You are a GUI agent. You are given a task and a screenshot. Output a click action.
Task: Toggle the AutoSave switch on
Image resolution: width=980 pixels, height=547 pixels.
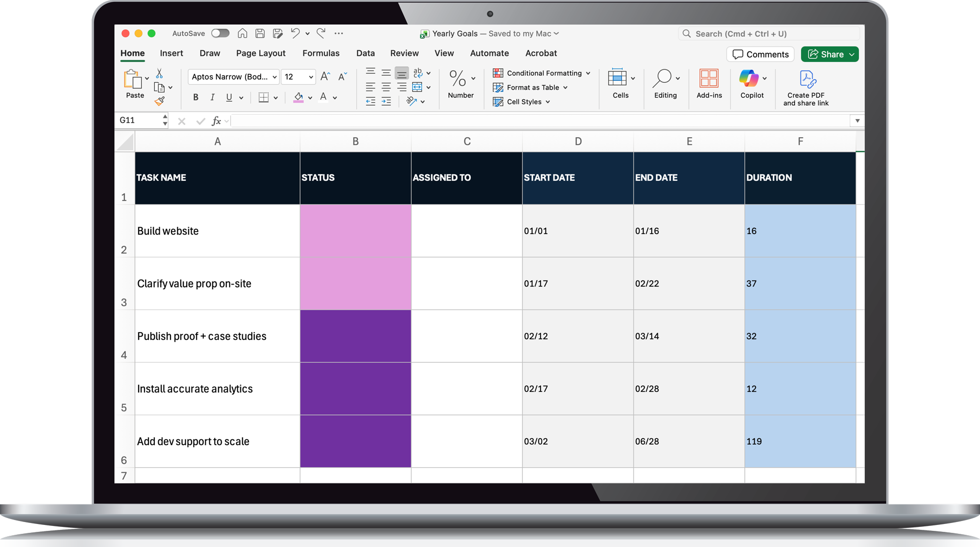click(x=220, y=33)
